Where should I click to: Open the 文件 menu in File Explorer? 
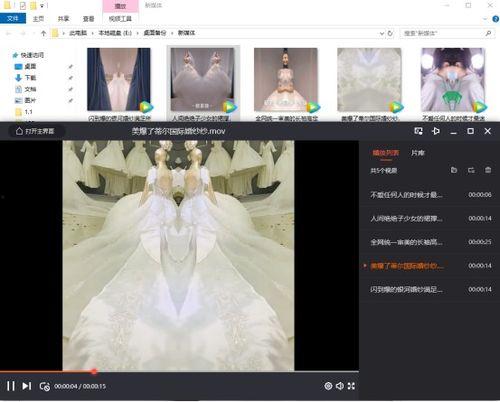[13, 18]
